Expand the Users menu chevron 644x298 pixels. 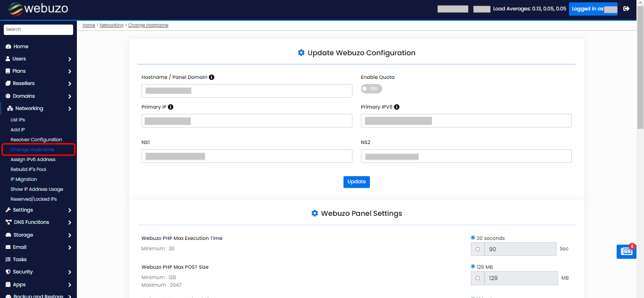[69, 59]
